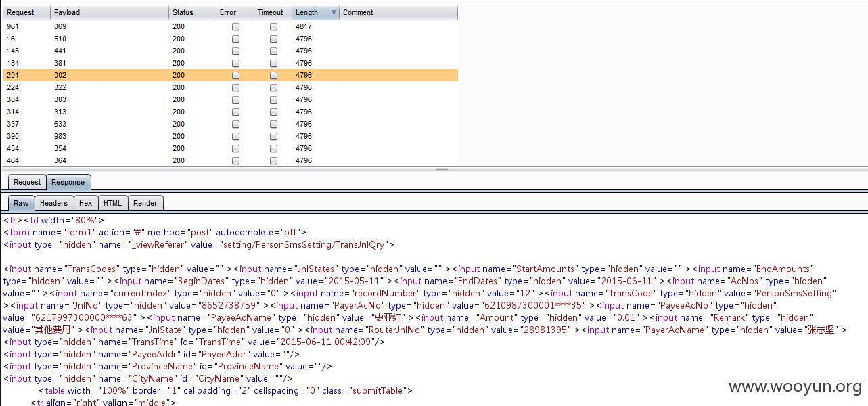Tick the Timeout checkbox for request 145
The width and height of the screenshot is (868, 406).
[273, 51]
